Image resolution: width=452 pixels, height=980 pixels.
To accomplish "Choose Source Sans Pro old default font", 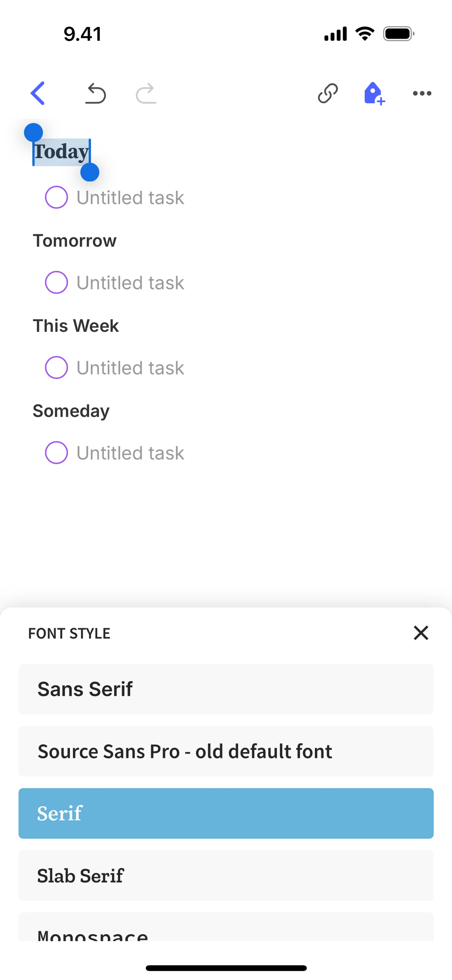I will pos(226,751).
